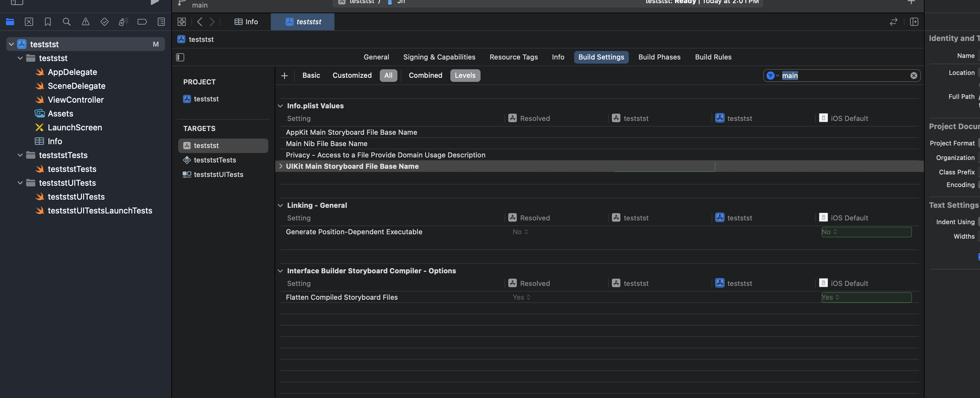Open the Issue navigator warning icon
This screenshot has height=398, width=980.
click(86, 22)
